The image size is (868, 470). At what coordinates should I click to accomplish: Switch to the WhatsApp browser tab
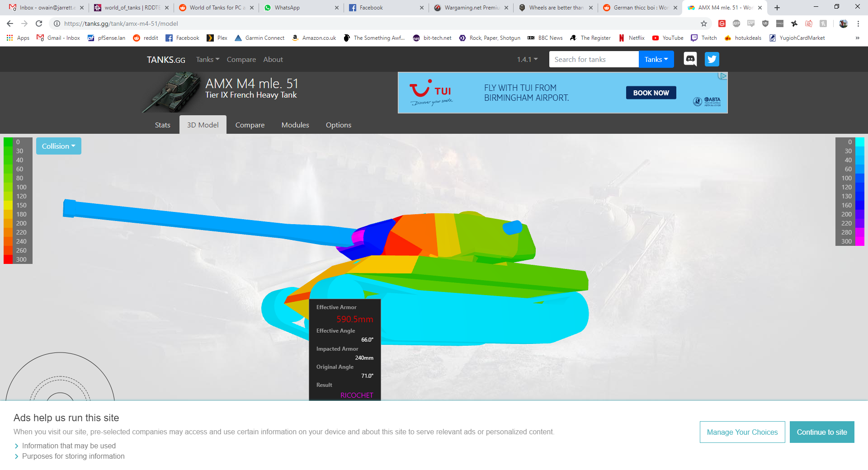[301, 8]
